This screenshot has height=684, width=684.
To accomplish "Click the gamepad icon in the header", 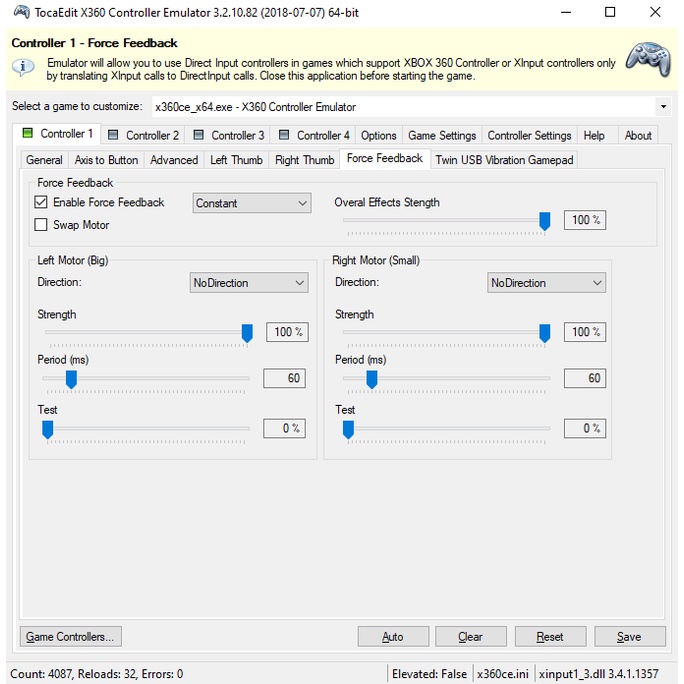I will tap(648, 59).
